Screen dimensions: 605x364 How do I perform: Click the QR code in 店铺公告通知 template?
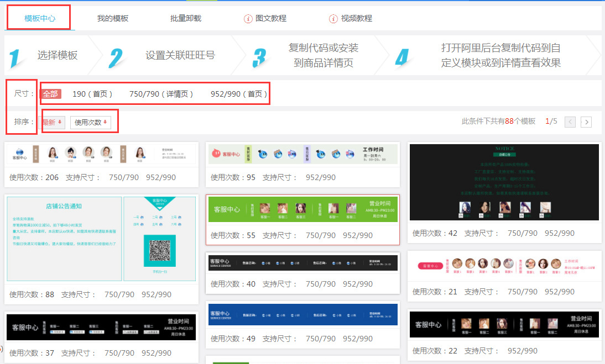click(160, 251)
